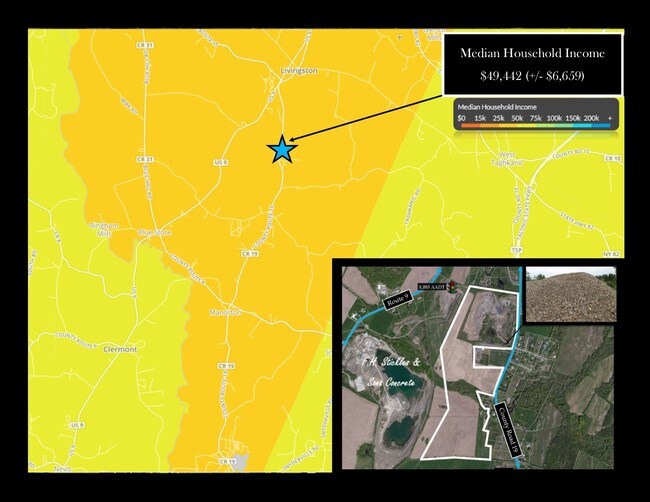This screenshot has width=650, height=502.
Task: Click the traffic light icon on aerial map
Action: 453,286
